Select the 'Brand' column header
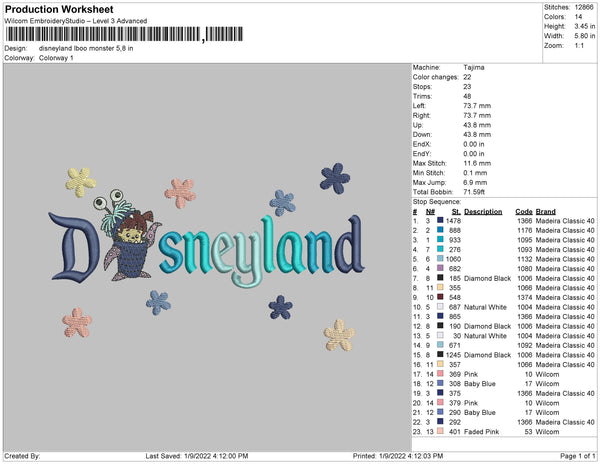 (x=546, y=212)
